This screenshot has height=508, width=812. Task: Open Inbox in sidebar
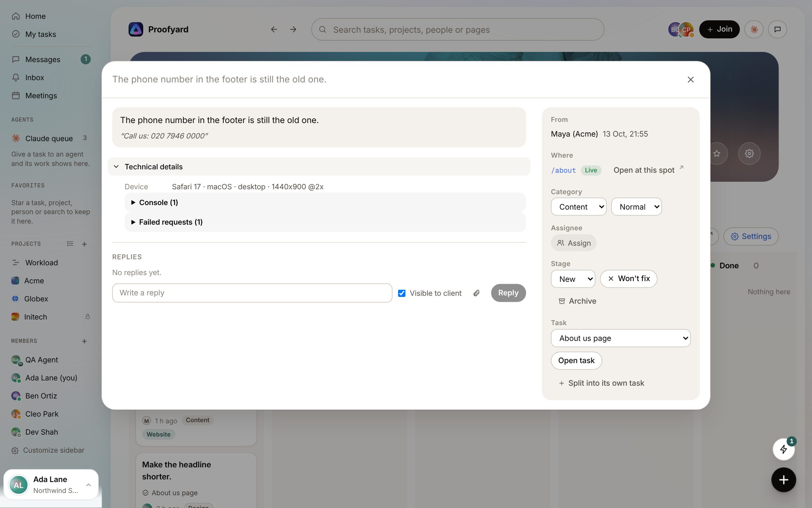pos(51,78)
